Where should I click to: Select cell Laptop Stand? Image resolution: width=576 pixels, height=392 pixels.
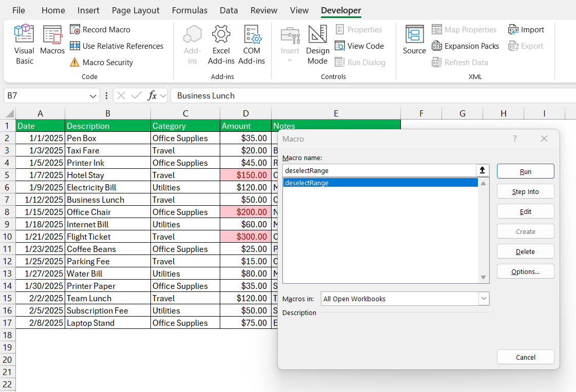click(108, 323)
